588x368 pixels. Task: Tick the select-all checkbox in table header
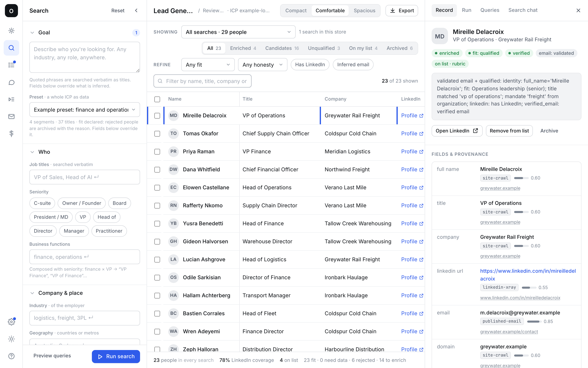tap(157, 99)
